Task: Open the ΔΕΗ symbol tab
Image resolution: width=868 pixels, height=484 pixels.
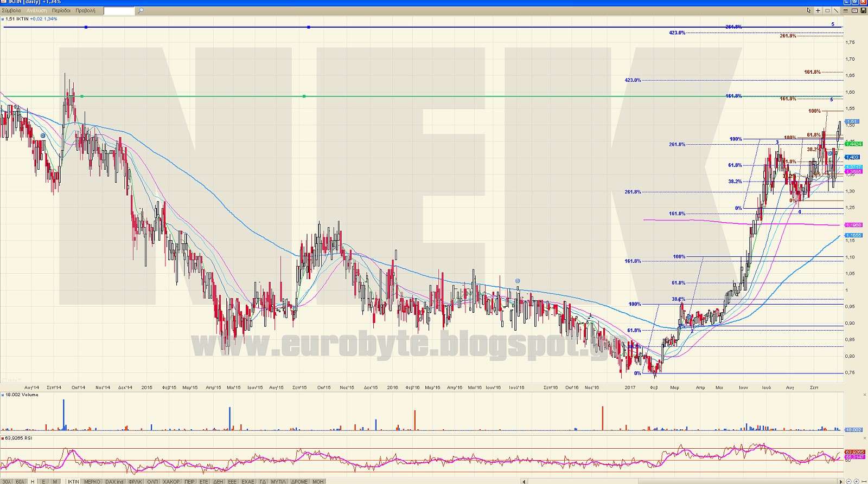Action: tap(218, 481)
